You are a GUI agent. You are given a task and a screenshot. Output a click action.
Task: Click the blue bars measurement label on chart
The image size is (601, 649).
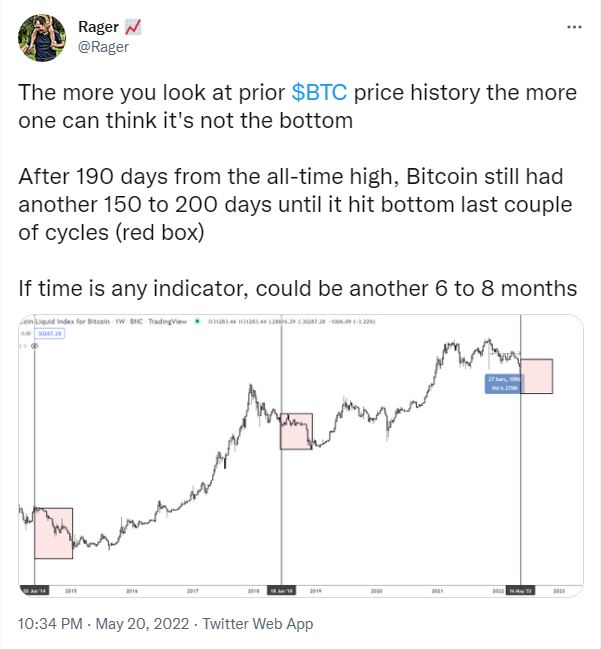pos(503,384)
